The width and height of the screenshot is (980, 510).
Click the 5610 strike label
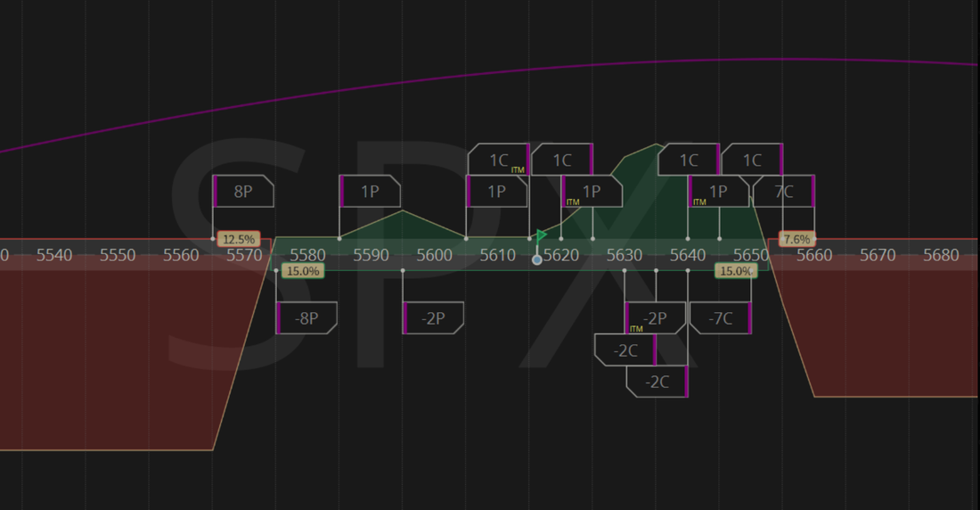coord(498,255)
